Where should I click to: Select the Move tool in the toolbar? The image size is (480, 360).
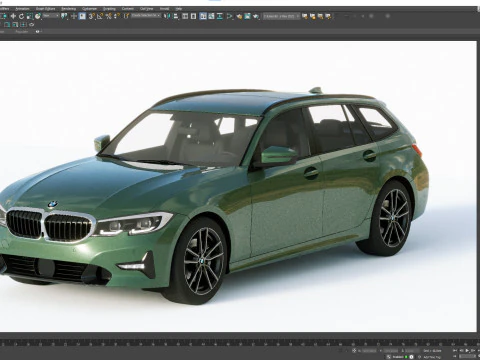13,16
